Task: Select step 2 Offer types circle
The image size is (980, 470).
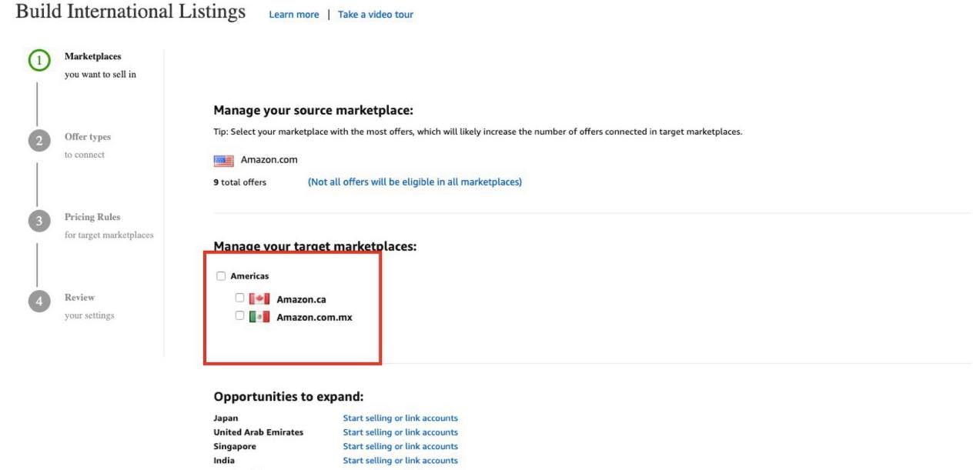Action: [x=38, y=139]
